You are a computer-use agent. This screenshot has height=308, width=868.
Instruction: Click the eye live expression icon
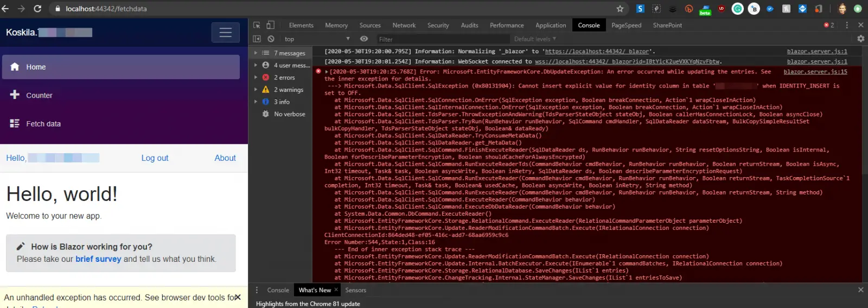[x=364, y=39]
